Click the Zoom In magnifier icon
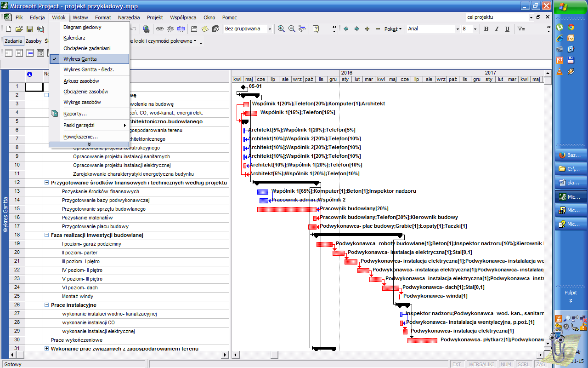The height and width of the screenshot is (368, 588). (x=281, y=29)
